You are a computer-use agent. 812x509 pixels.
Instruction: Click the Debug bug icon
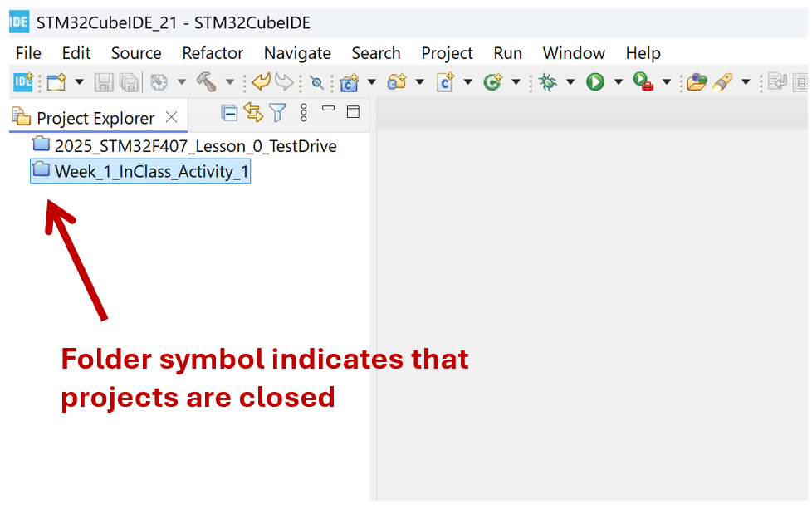click(547, 82)
